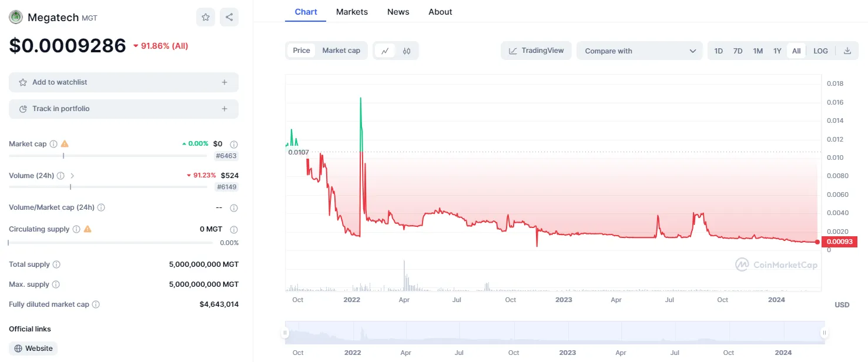Image resolution: width=868 pixels, height=362 pixels.
Task: Click the 91.23% volume change text
Action: [x=205, y=176]
